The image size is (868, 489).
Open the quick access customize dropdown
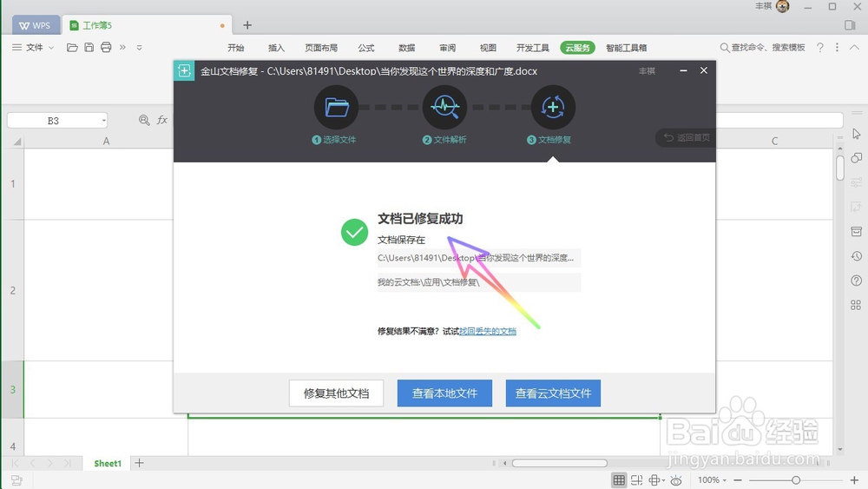140,48
